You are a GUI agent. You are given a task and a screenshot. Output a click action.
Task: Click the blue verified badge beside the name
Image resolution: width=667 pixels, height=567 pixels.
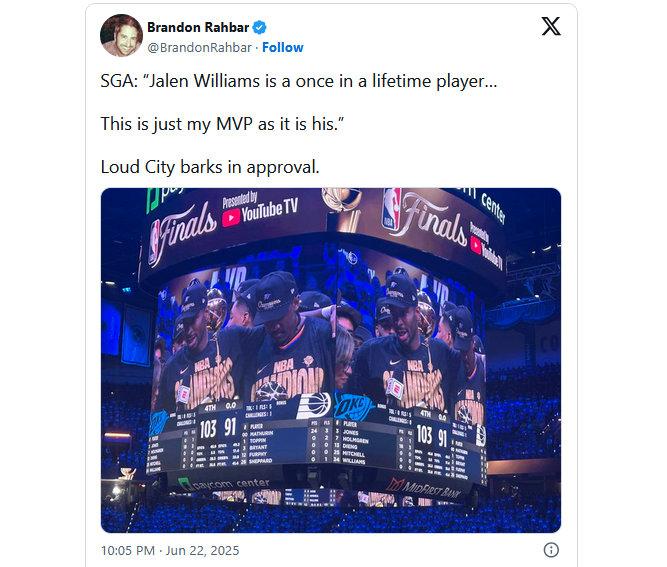259,27
